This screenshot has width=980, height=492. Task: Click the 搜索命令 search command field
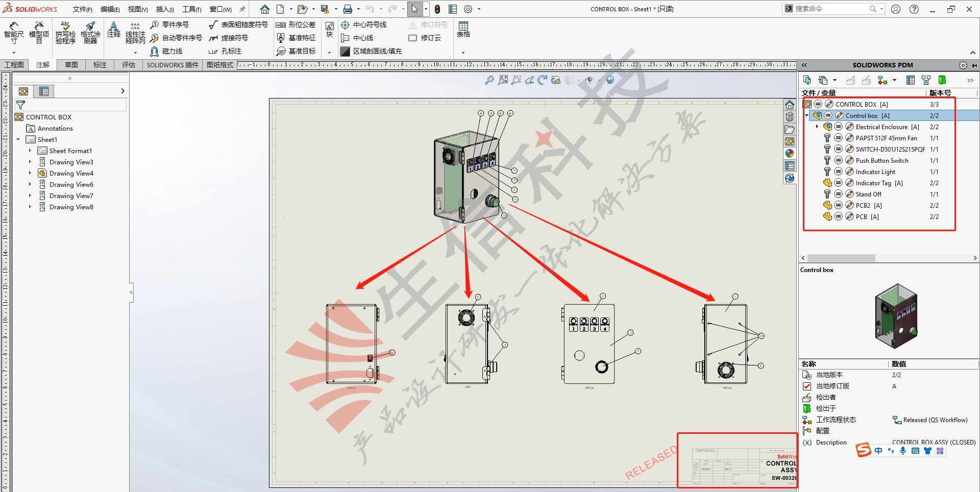click(829, 9)
